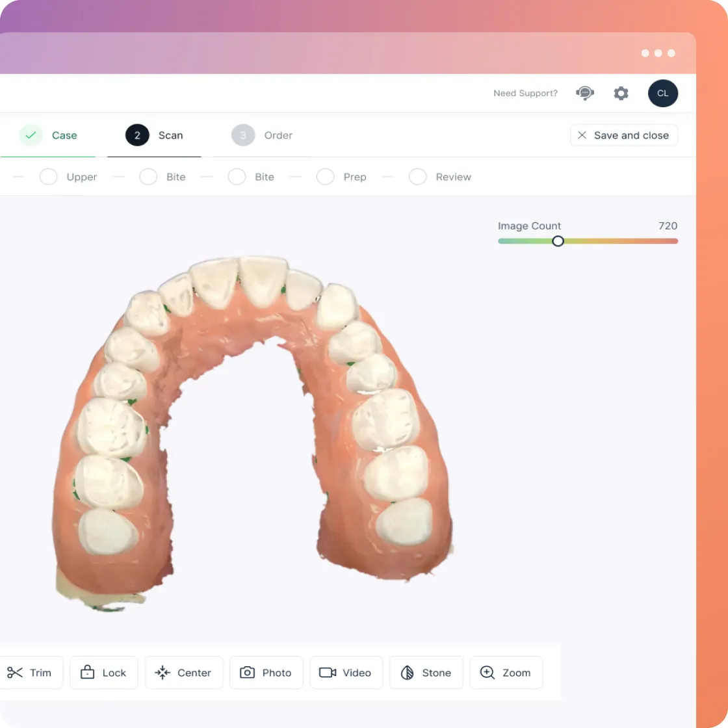Select the Prep scan stage
The image size is (728, 728).
coord(341,177)
